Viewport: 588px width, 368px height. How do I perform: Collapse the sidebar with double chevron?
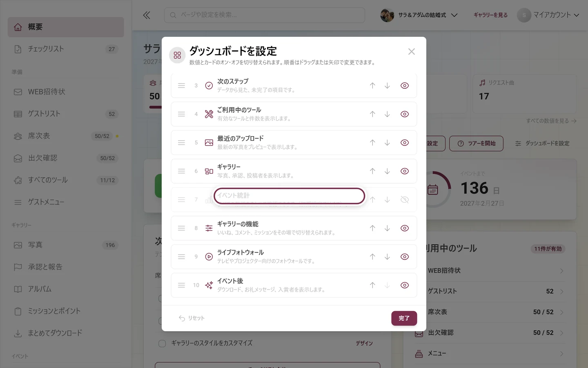point(147,15)
